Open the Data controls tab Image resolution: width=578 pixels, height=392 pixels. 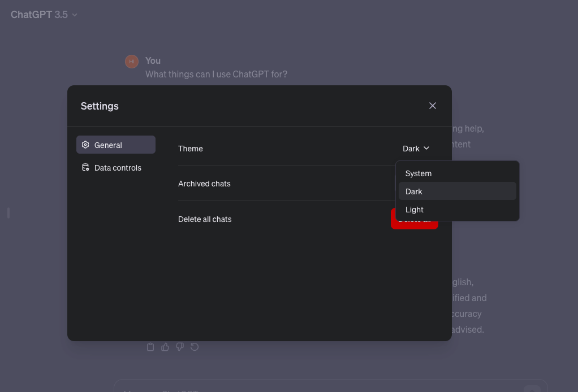pos(116,167)
